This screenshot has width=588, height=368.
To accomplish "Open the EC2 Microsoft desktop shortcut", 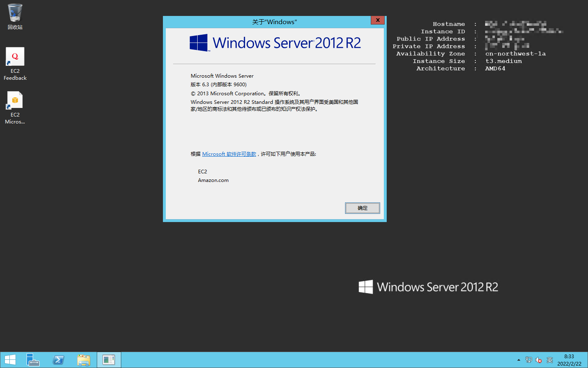I will point(15,107).
